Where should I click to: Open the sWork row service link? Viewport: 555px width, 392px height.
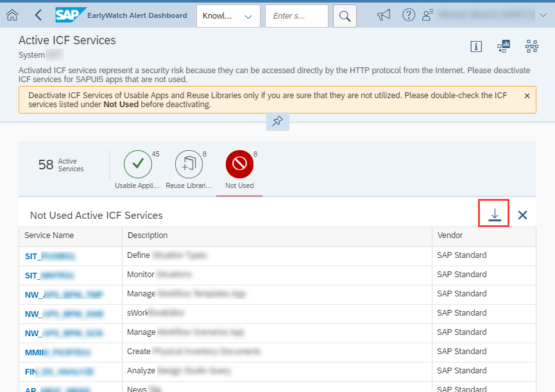(64, 314)
